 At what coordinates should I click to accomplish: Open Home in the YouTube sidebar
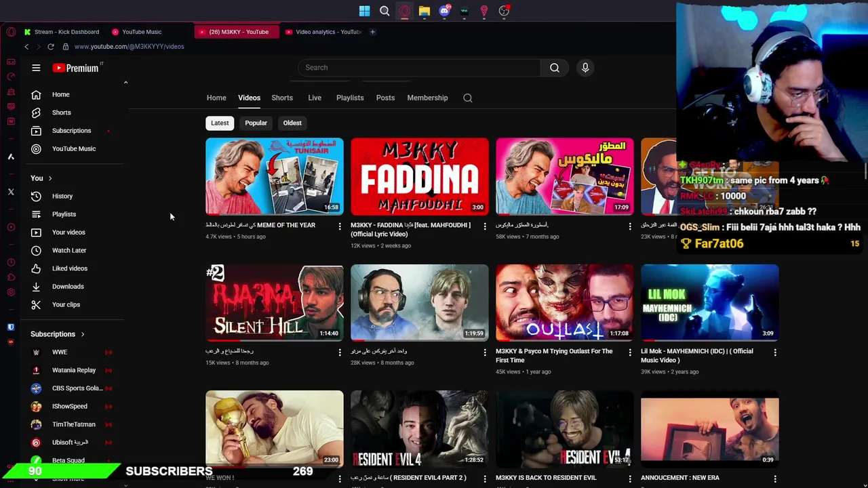coord(60,95)
